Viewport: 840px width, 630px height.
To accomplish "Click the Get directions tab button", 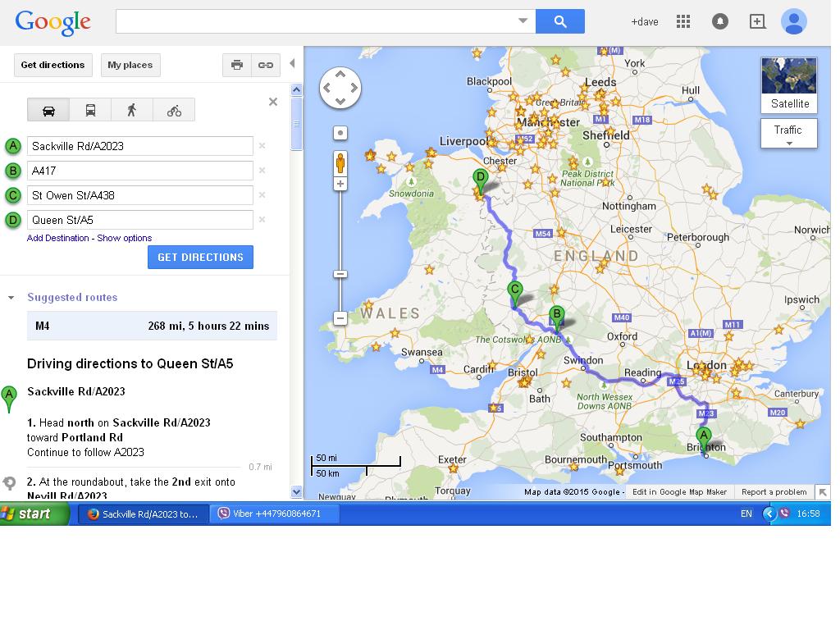I will tap(53, 65).
